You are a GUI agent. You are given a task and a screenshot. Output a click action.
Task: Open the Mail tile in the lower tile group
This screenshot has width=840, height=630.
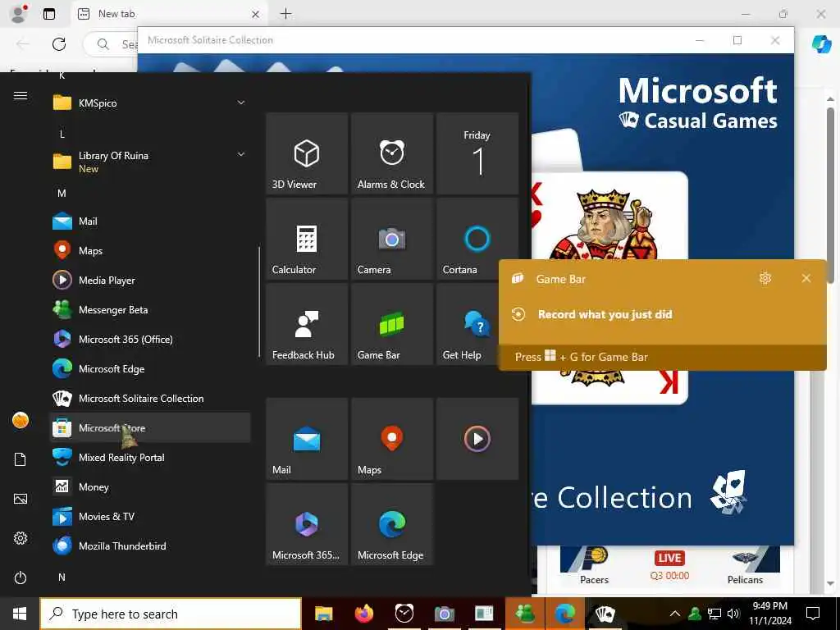tap(307, 439)
